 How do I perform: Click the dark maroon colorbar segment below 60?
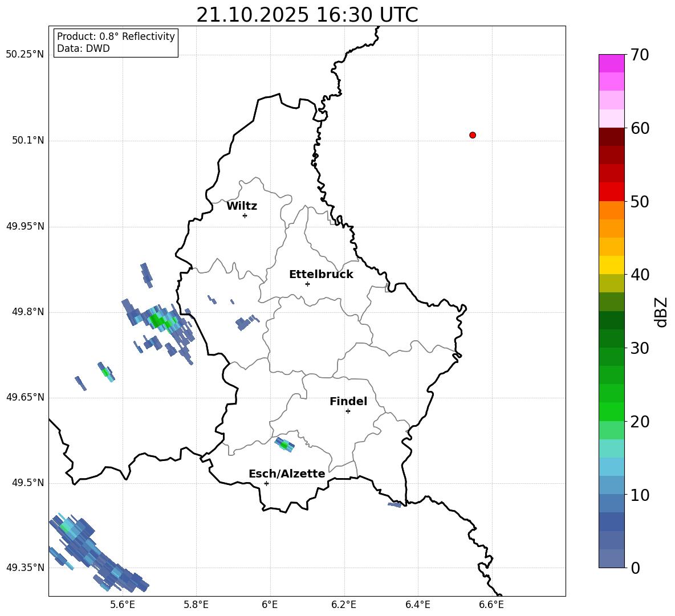coord(611,137)
